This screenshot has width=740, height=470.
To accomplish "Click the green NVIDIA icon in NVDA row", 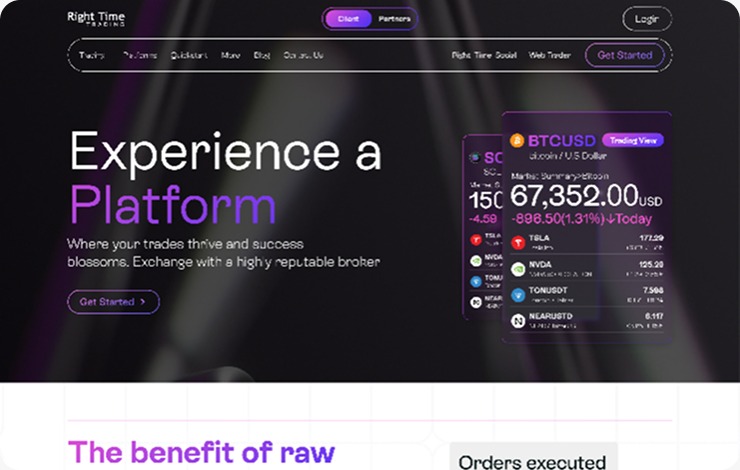I will (518, 269).
